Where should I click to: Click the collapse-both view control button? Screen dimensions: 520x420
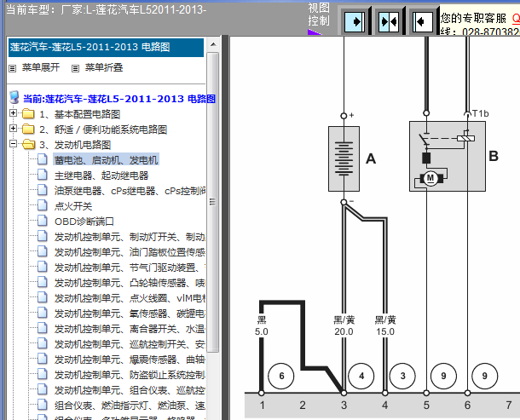(x=389, y=22)
